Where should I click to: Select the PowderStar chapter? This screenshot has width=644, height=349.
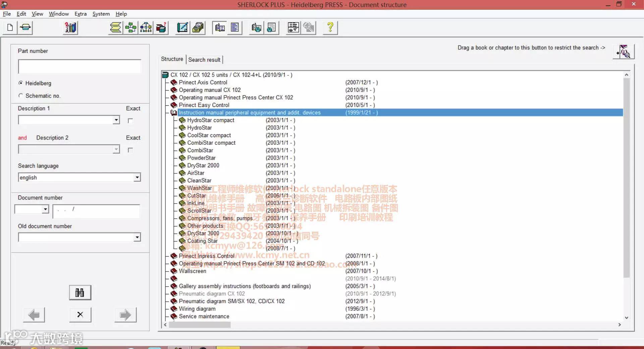pyautogui.click(x=201, y=158)
